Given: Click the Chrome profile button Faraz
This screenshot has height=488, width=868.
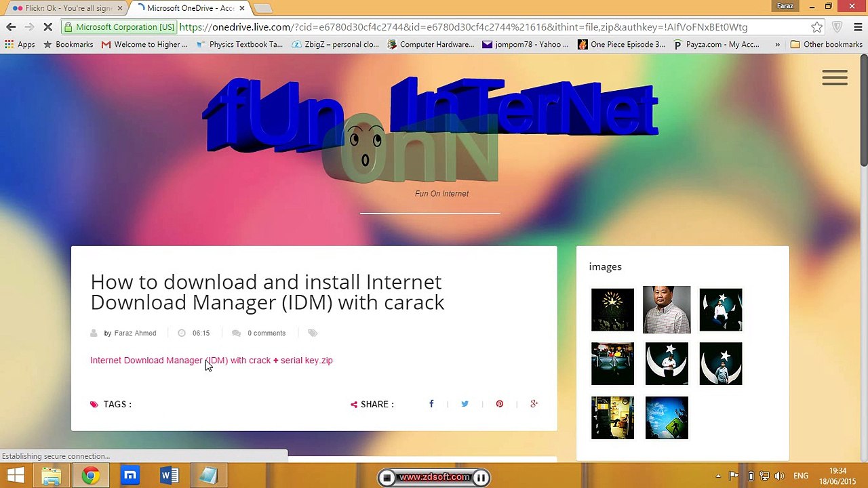Looking at the screenshot, I should pyautogui.click(x=785, y=6).
